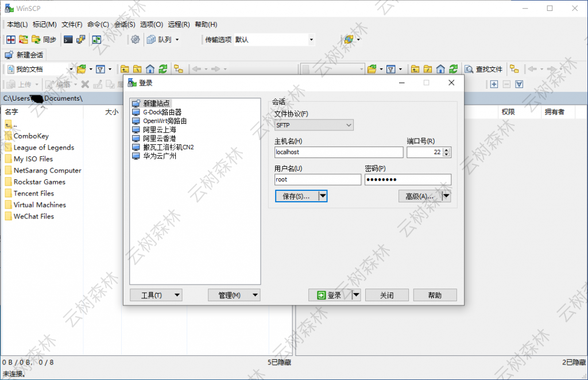The width and height of the screenshot is (588, 380).
Task: Click the 登录 login button
Action: pos(330,295)
